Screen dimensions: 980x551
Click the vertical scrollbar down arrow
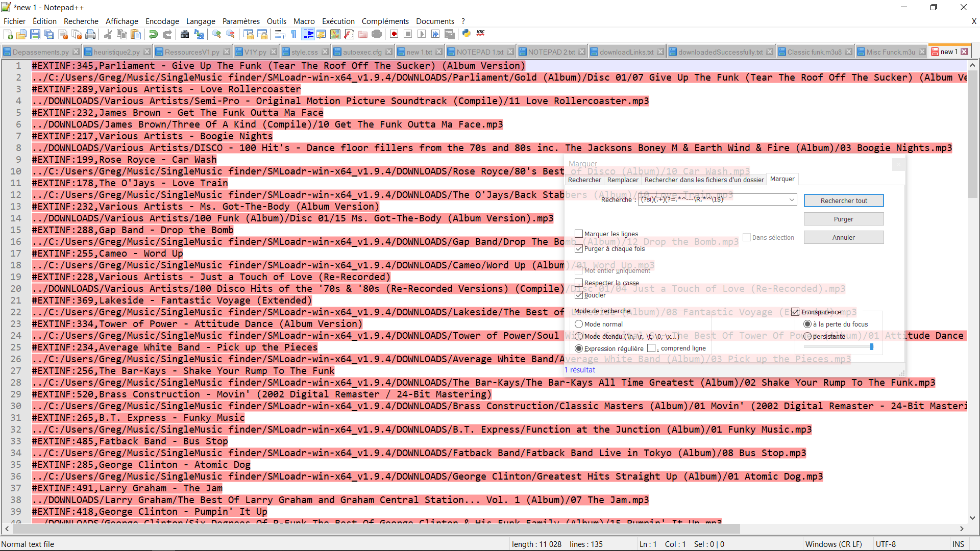click(972, 517)
